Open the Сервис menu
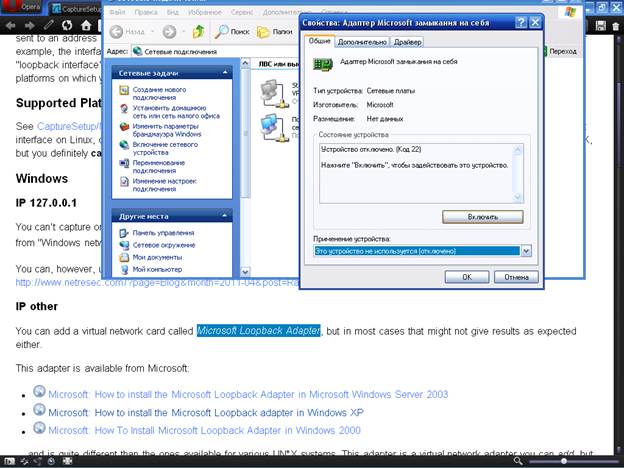Viewport: 624px width, 468px height. coord(242,12)
